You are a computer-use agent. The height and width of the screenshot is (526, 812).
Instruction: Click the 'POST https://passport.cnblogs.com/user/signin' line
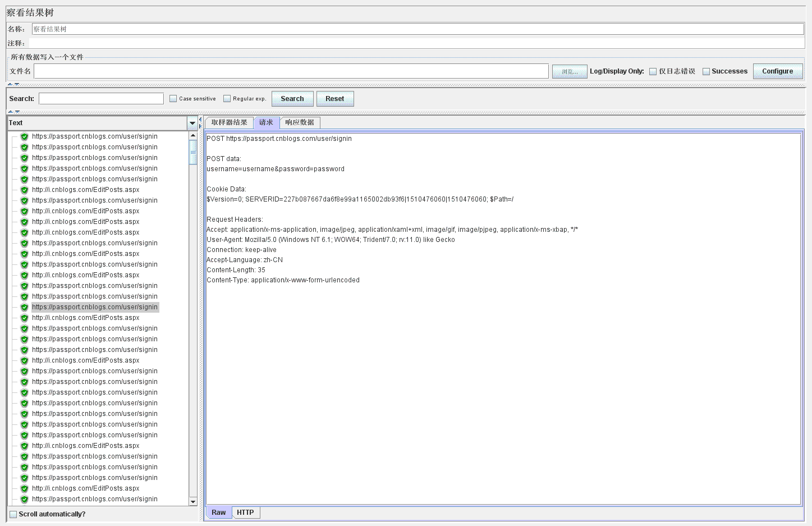click(x=279, y=139)
